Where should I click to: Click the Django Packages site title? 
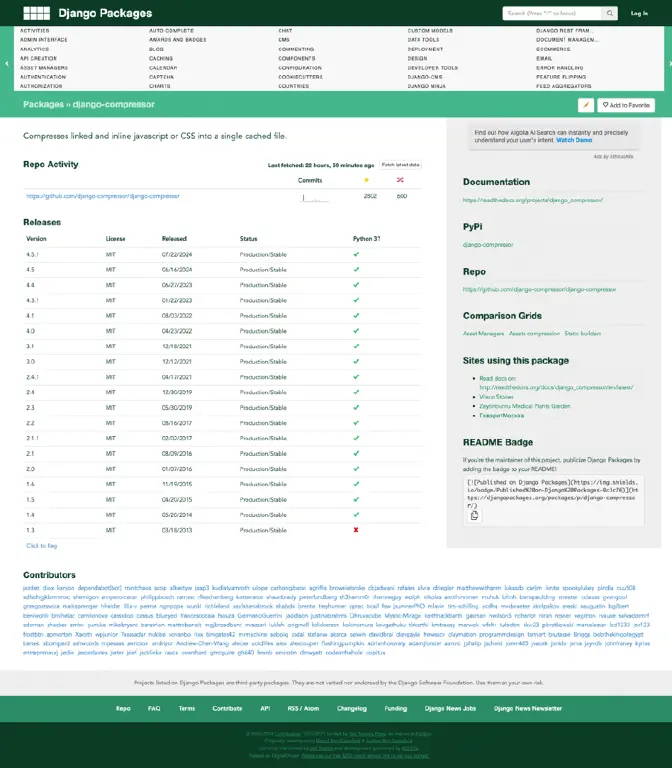(x=105, y=13)
